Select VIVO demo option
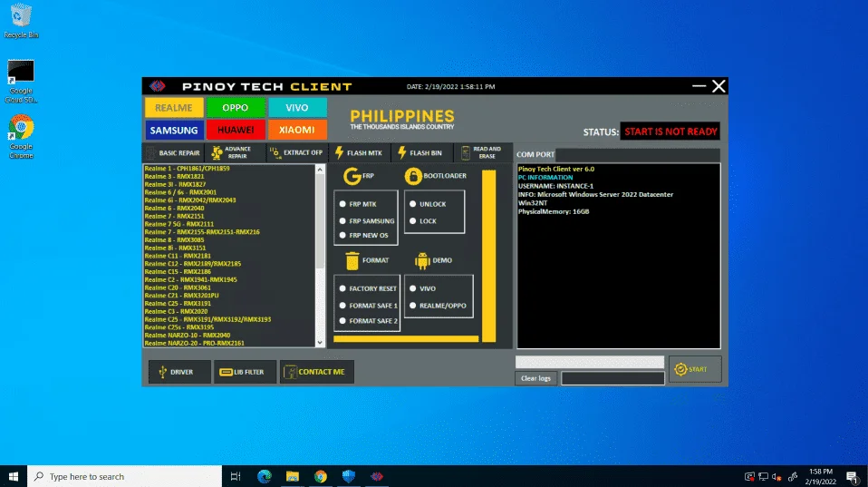The height and width of the screenshot is (487, 868). [423, 288]
